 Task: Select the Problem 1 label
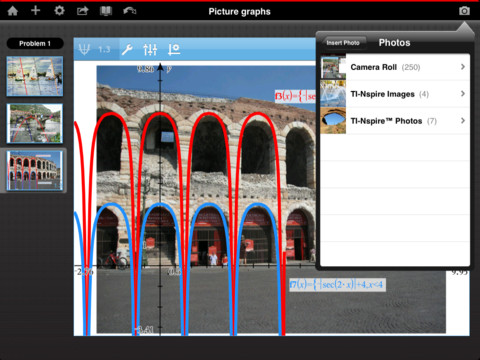click(35, 43)
